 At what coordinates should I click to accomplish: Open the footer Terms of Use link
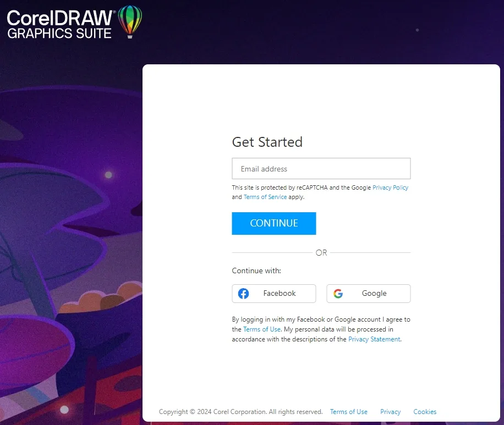pos(349,411)
